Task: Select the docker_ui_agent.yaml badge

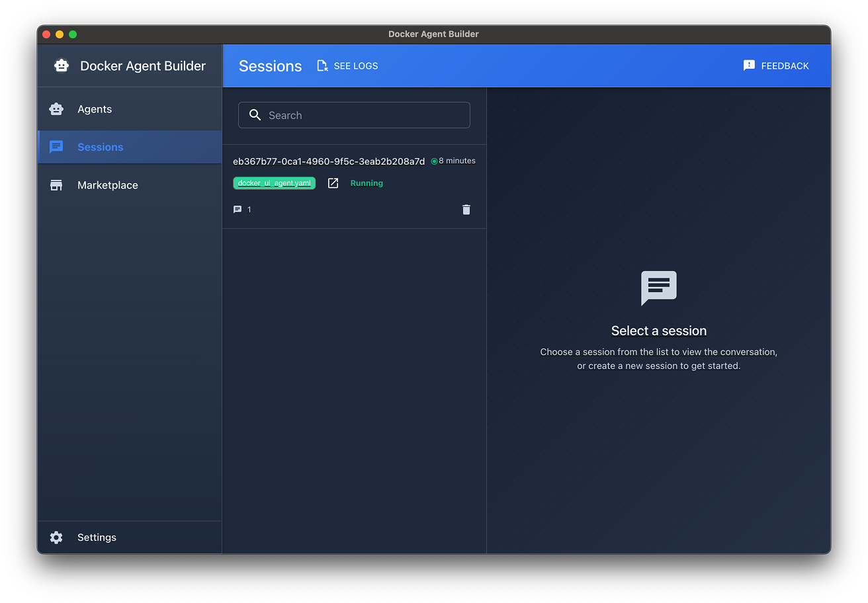Action: coord(274,183)
